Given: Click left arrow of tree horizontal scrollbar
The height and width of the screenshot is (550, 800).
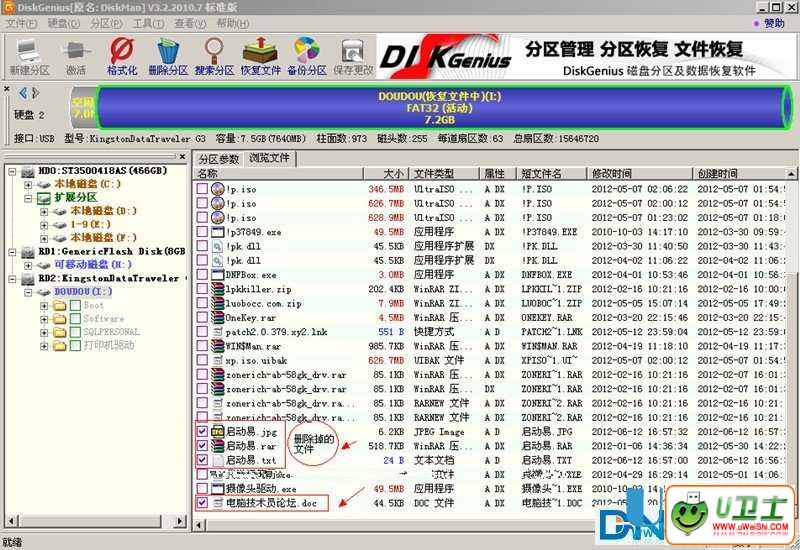Looking at the screenshot, I should (x=10, y=522).
